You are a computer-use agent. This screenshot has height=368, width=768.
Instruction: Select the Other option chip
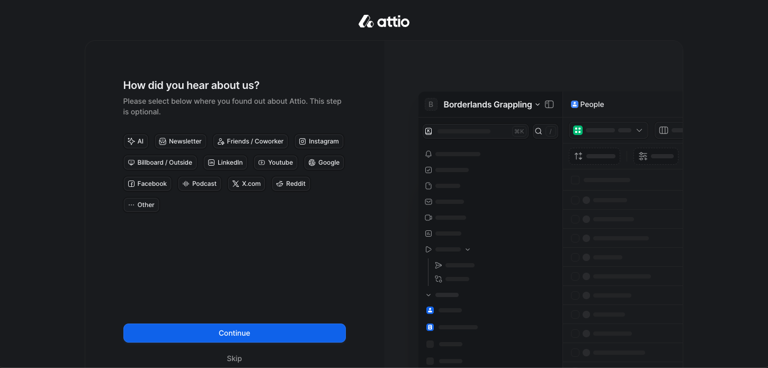click(x=141, y=205)
